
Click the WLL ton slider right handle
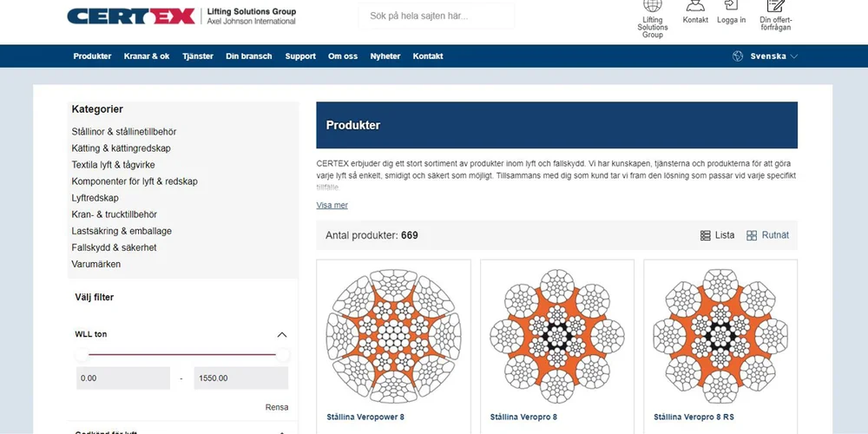click(283, 355)
